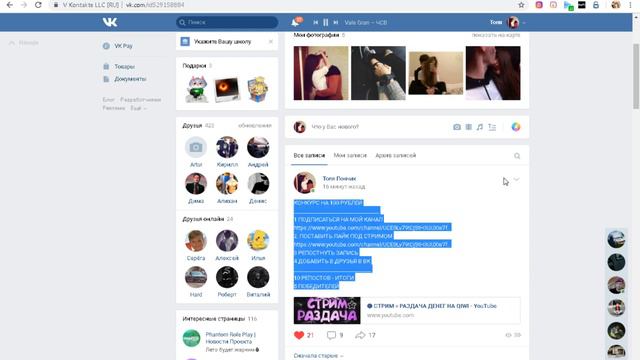
Task: Change comment sort order dropdown
Action: (x=318, y=356)
